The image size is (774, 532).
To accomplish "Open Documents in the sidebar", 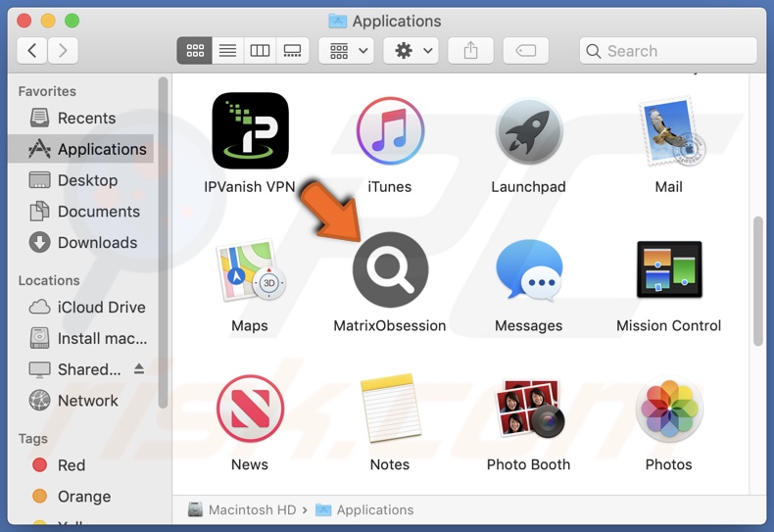I will pyautogui.click(x=81, y=212).
